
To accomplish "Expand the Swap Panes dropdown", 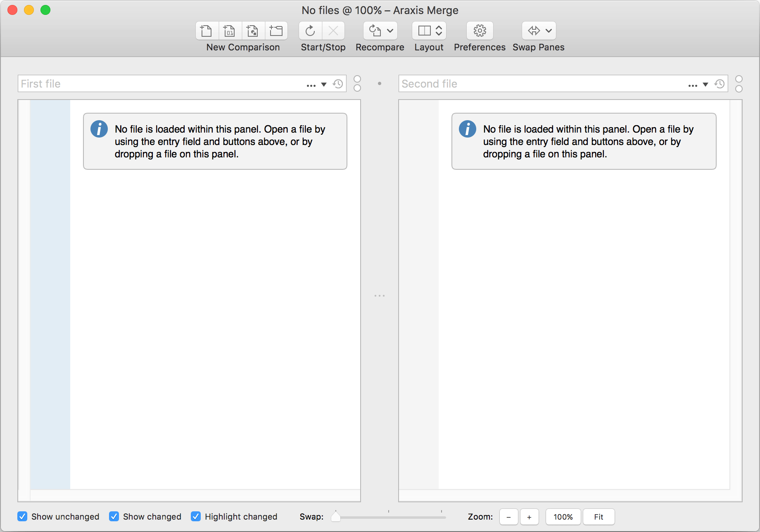I will tap(548, 31).
